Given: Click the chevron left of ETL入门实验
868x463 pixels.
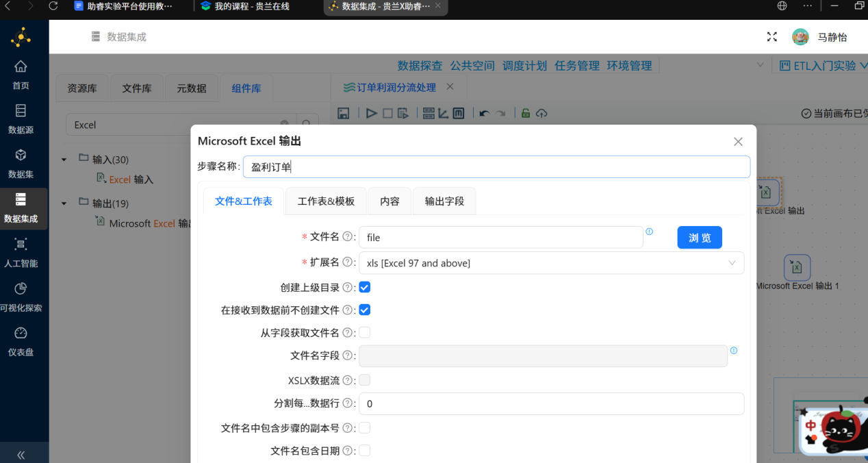Looking at the screenshot, I should coord(760,65).
